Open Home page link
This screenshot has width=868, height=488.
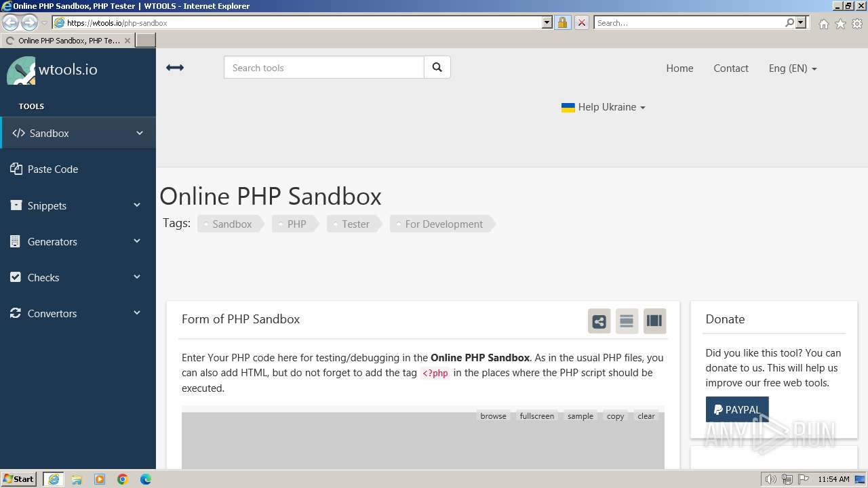pos(679,68)
